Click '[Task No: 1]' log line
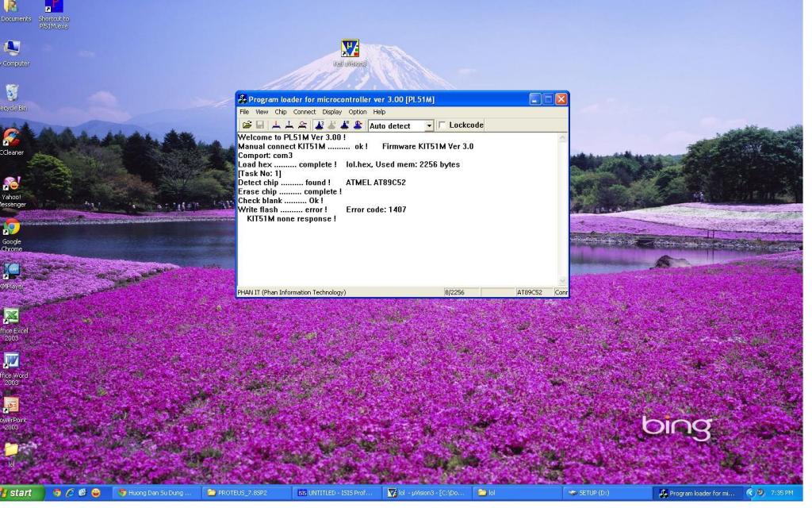This screenshot has width=812, height=508. tap(259, 174)
